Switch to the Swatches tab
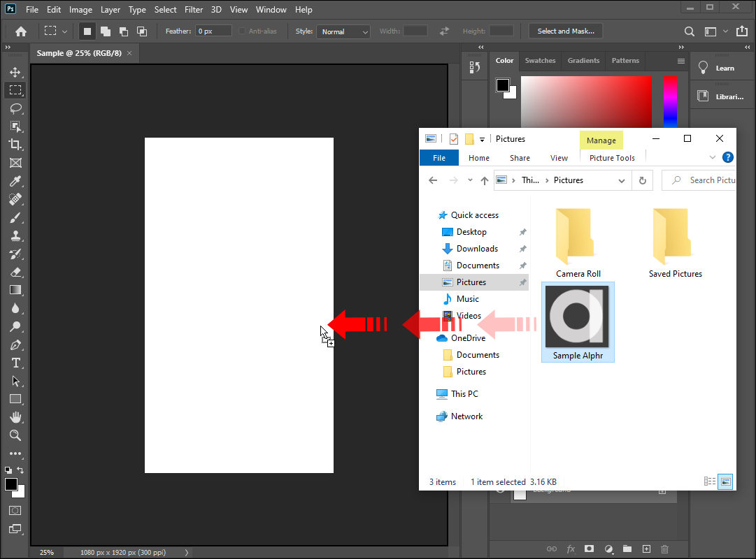This screenshot has height=559, width=756. coord(540,61)
